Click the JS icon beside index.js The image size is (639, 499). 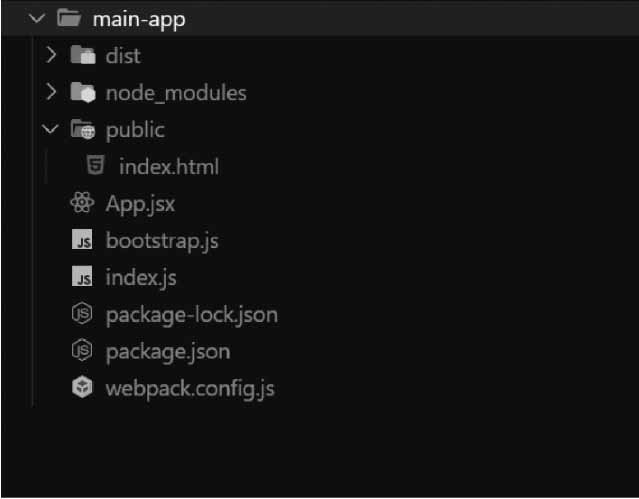pos(82,278)
